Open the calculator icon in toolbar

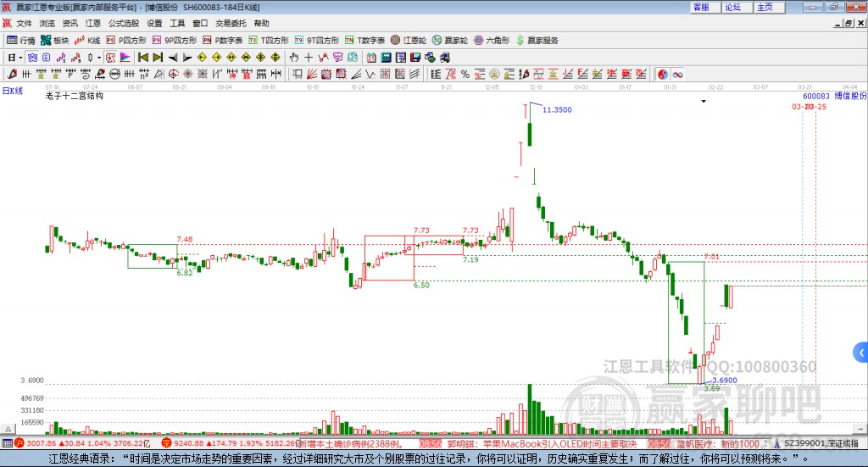click(386, 58)
